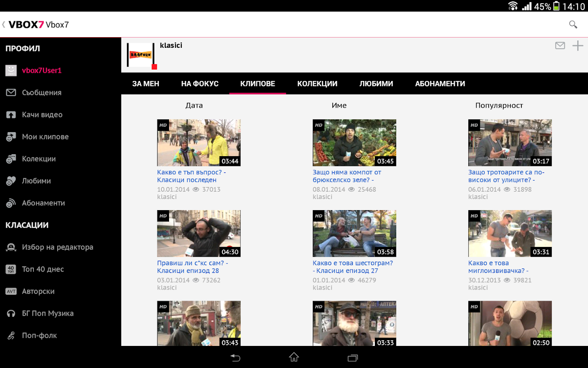Open Съобщения via the envelope icon

11,92
